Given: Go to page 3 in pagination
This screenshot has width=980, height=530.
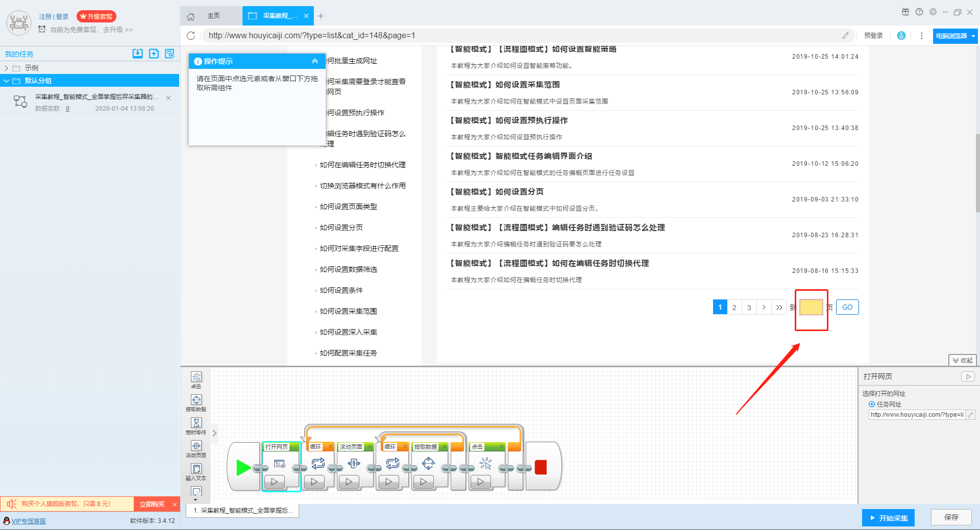Looking at the screenshot, I should coord(749,307).
